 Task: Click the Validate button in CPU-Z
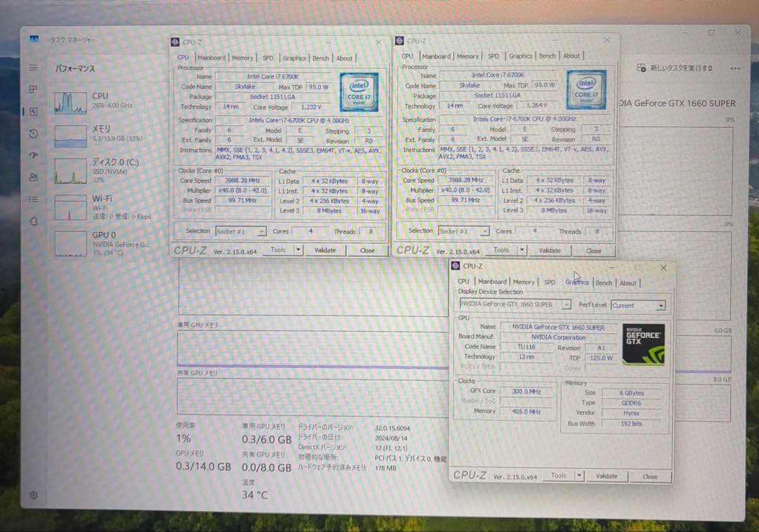pos(606,476)
